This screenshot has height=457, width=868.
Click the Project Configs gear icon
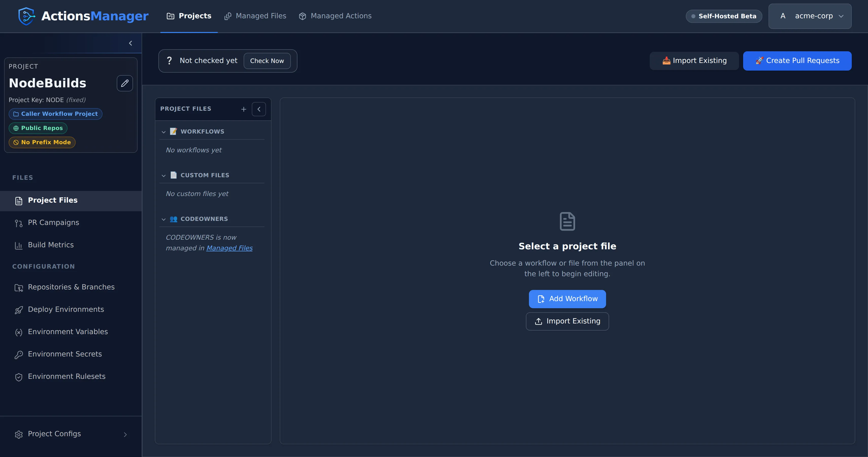coord(19,434)
